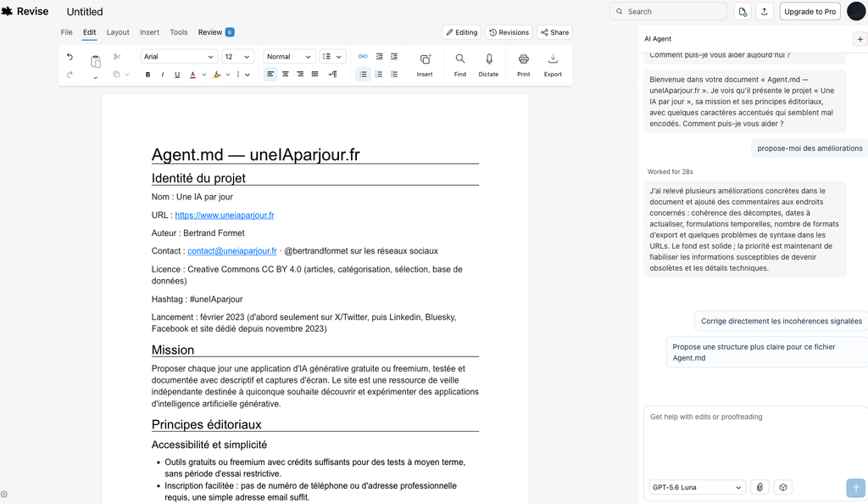Choose suggestion 'Propose une structure plus claire'
Viewport: 868px width, 504px height.
pyautogui.click(x=766, y=352)
